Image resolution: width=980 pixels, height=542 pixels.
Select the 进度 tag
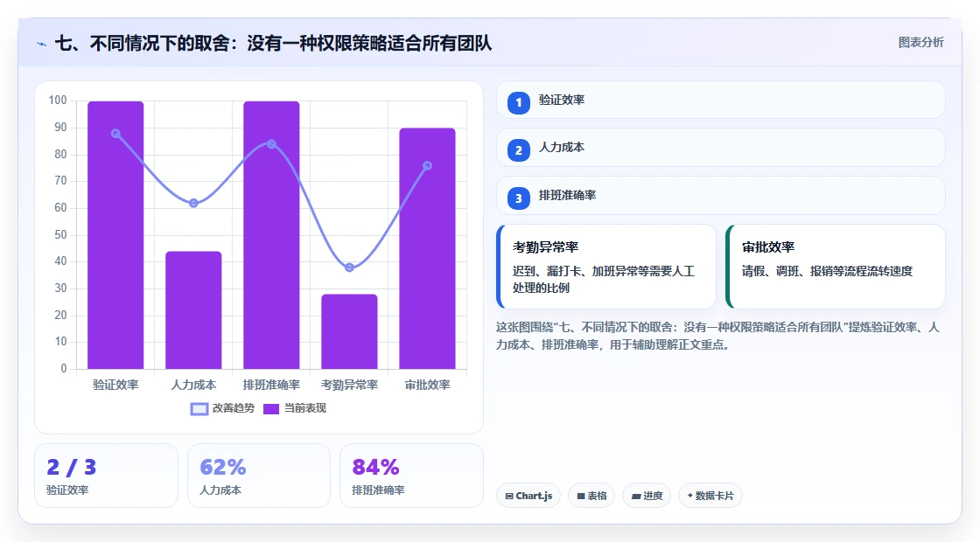(x=647, y=496)
